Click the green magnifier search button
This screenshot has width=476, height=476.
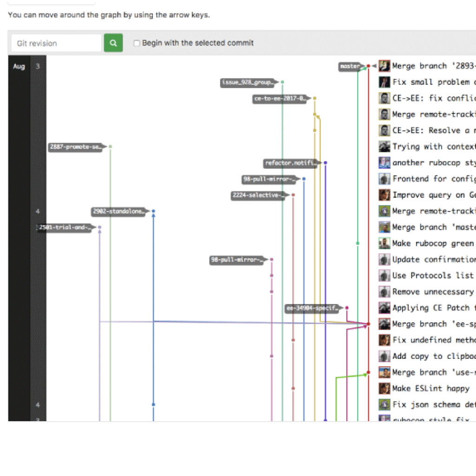click(113, 43)
